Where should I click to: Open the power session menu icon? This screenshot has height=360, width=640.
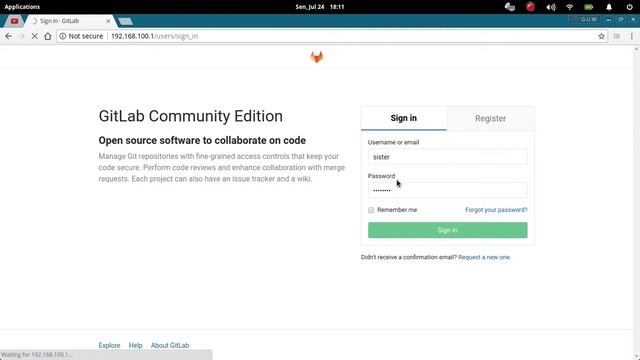(629, 7)
